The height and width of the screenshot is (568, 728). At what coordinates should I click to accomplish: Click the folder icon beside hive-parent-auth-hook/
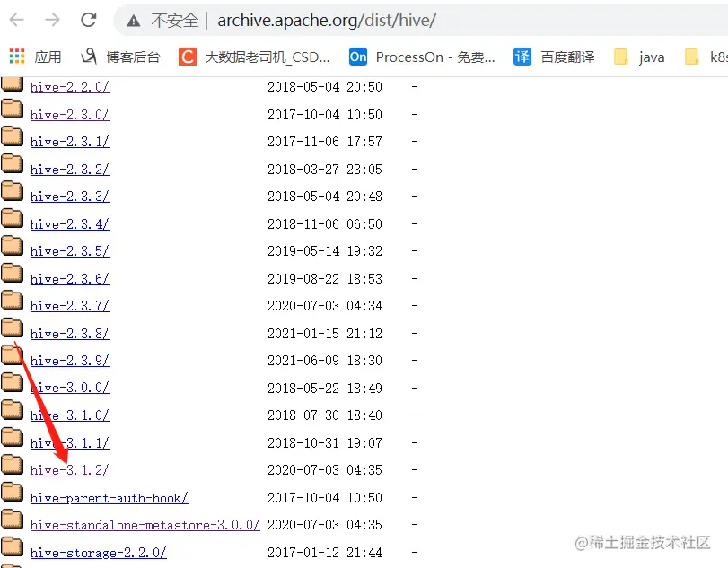click(12, 493)
